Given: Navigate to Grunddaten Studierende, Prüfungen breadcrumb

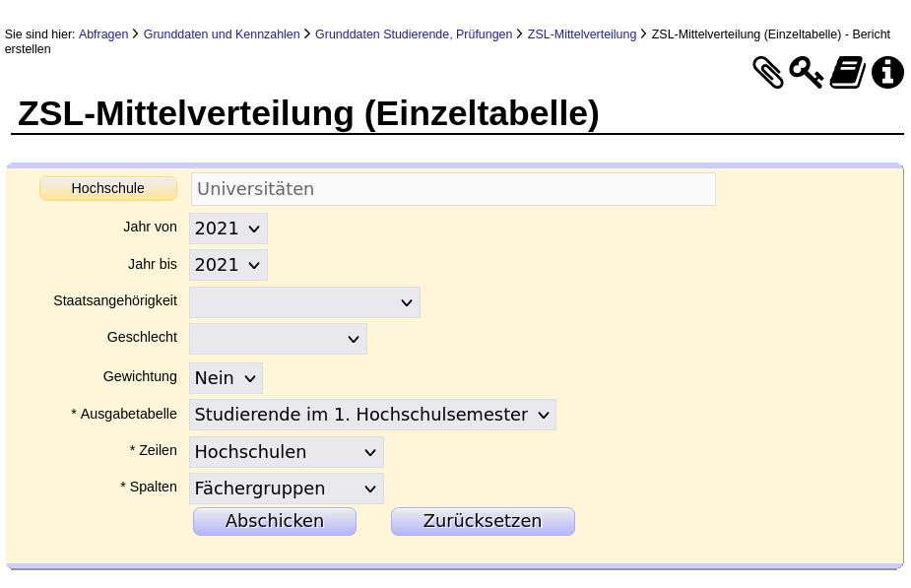Looking at the screenshot, I should coord(414,34).
